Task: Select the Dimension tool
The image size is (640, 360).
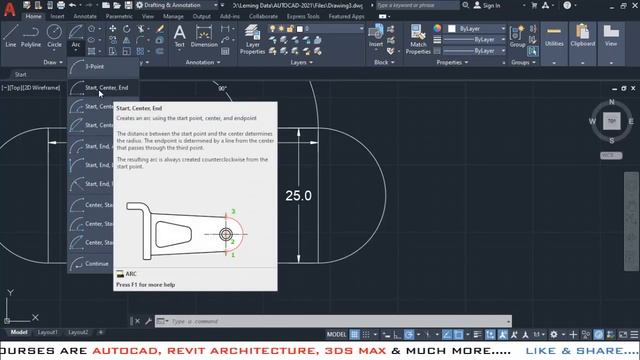Action: coord(203,36)
